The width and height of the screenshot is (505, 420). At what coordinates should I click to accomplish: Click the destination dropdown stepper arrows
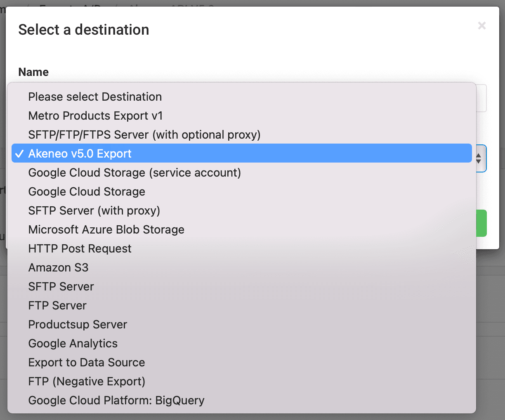[479, 158]
